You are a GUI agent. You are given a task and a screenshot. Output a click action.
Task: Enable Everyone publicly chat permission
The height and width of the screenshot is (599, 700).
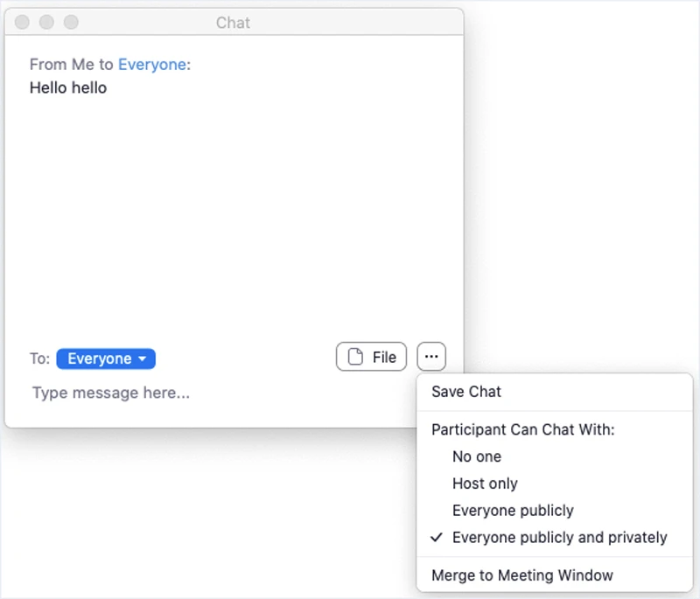[513, 511]
